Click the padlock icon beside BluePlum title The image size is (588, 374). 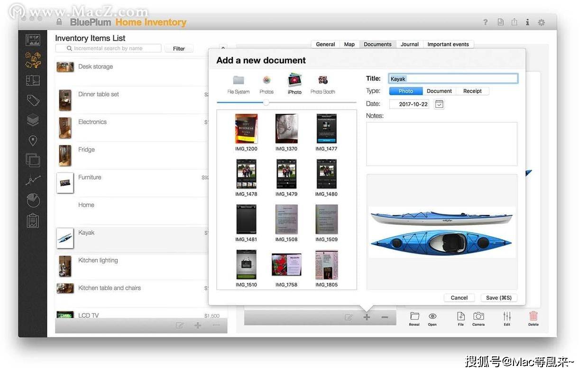(x=59, y=22)
